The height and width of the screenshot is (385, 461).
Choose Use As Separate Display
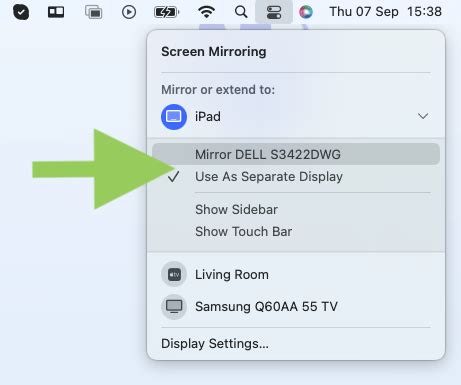tap(296, 177)
